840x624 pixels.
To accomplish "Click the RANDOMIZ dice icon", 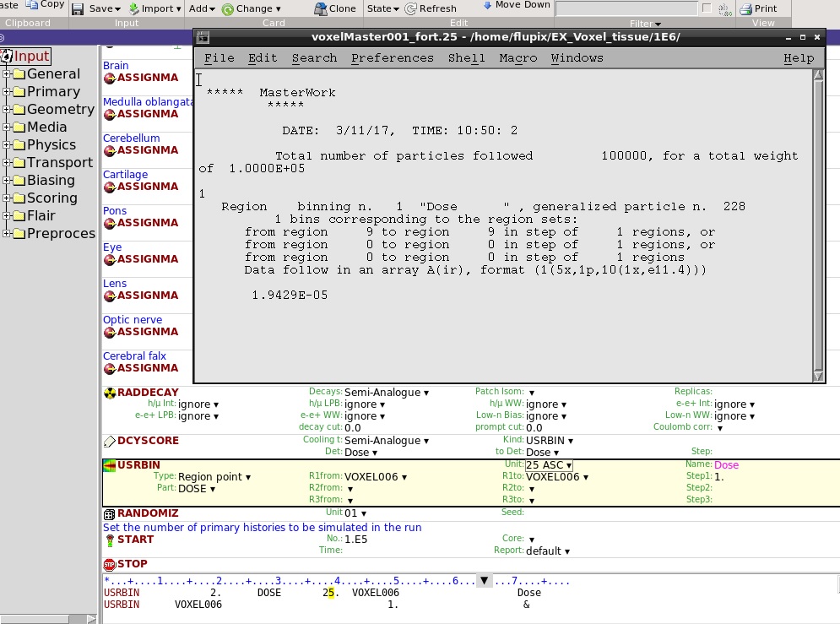I will [x=109, y=514].
